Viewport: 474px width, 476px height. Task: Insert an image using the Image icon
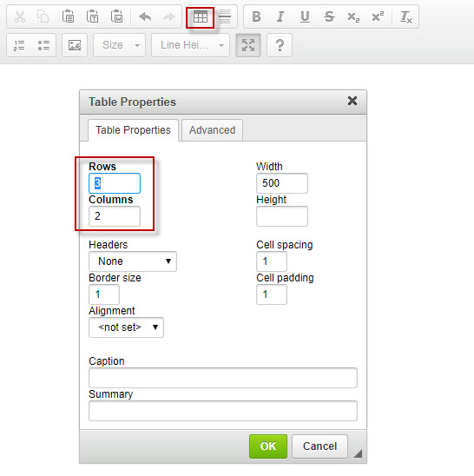75,45
